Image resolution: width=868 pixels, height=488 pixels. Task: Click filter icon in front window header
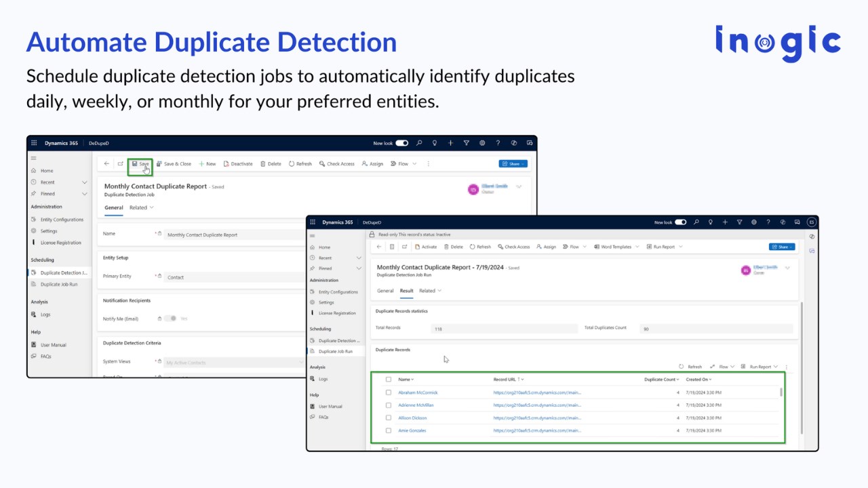tap(739, 222)
